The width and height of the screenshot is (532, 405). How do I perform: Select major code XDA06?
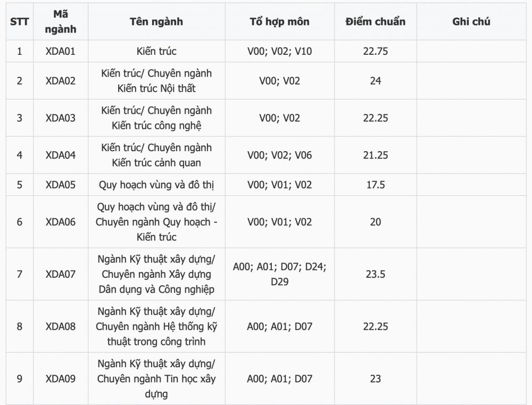[x=61, y=222]
